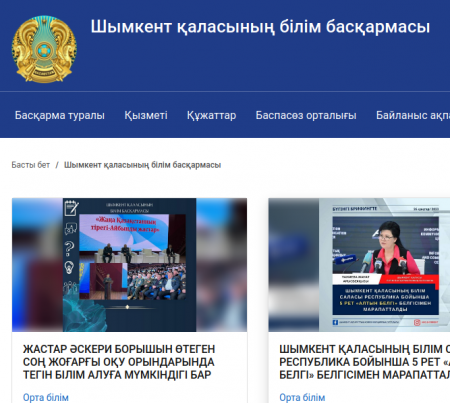The height and width of the screenshot is (403, 450).
Task: Open the military service conference news thumbnail
Action: [130, 265]
